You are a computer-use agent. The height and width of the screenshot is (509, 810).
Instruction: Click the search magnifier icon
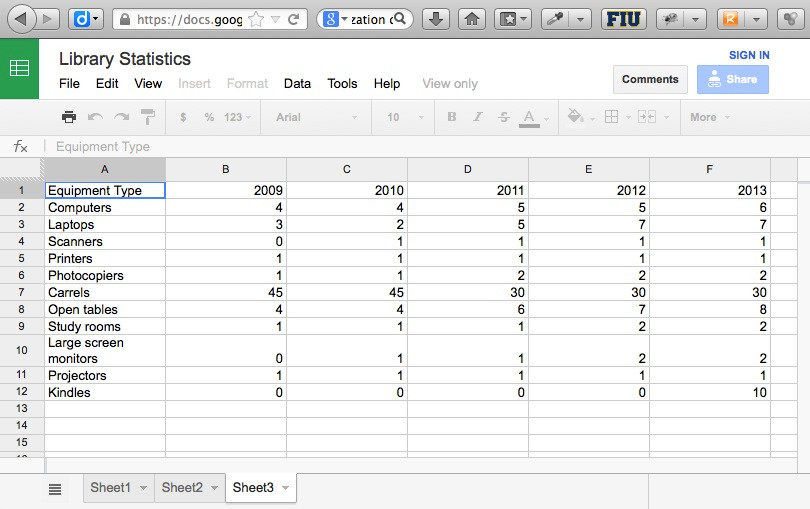(400, 19)
